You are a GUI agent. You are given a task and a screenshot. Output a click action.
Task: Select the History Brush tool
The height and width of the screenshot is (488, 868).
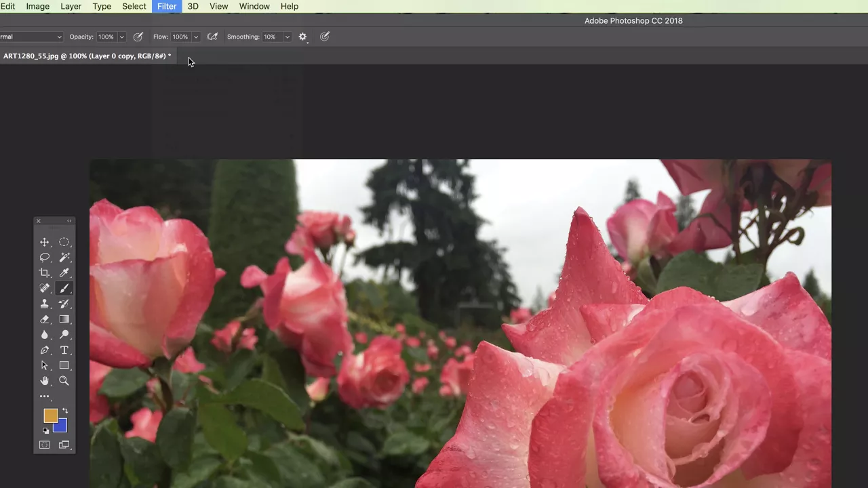pos(64,304)
